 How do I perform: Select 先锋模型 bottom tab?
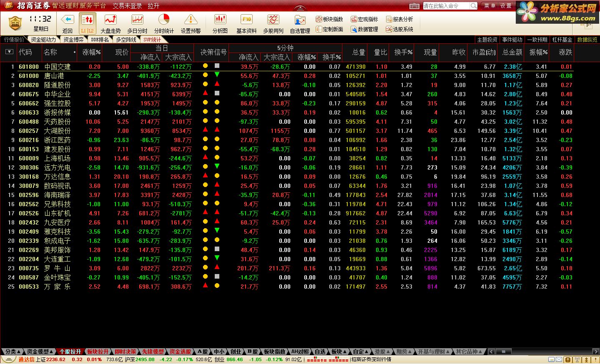pyautogui.click(x=153, y=352)
